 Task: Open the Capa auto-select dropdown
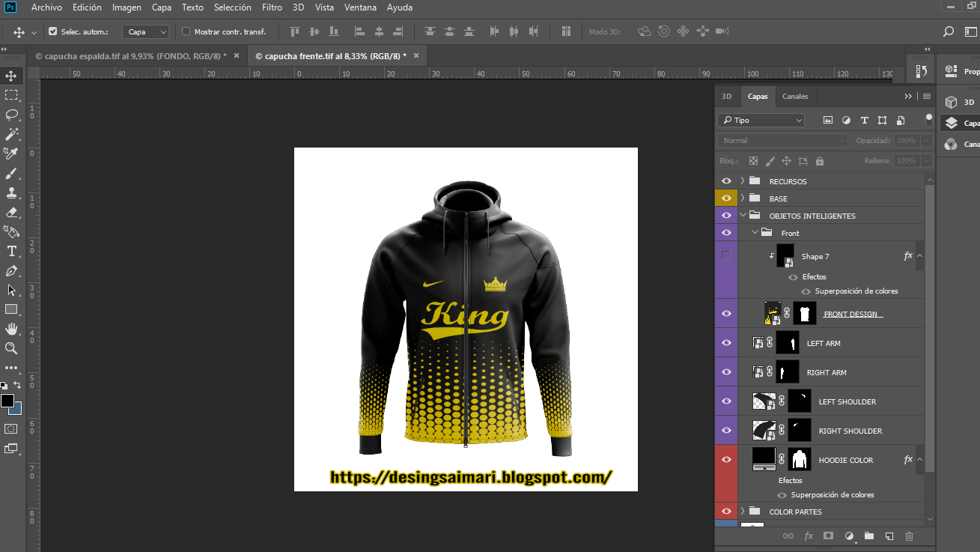tap(147, 32)
